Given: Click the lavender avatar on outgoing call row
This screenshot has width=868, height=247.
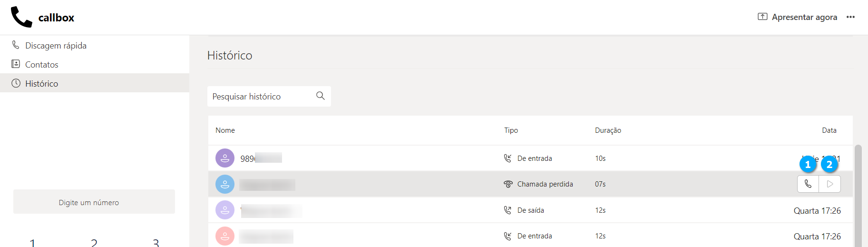Looking at the screenshot, I should pos(225,210).
